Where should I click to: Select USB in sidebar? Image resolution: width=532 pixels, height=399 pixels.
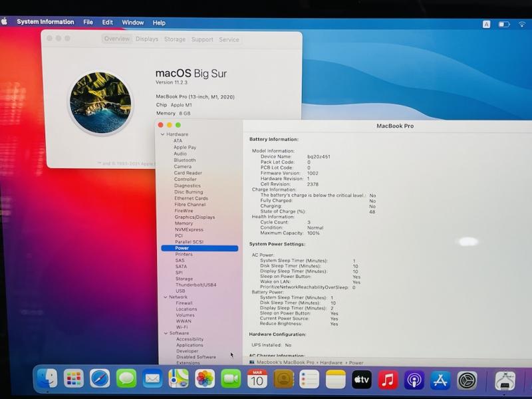point(180,291)
